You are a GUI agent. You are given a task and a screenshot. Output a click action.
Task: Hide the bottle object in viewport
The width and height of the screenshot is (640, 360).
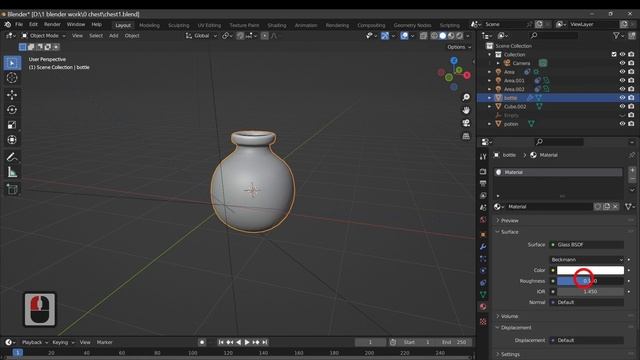(x=622, y=98)
